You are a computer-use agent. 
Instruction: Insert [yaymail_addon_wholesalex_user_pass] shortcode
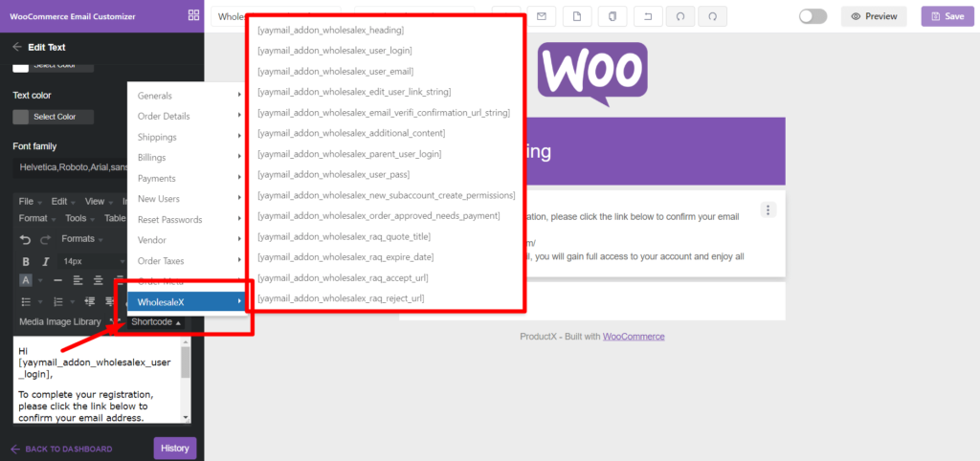click(333, 174)
